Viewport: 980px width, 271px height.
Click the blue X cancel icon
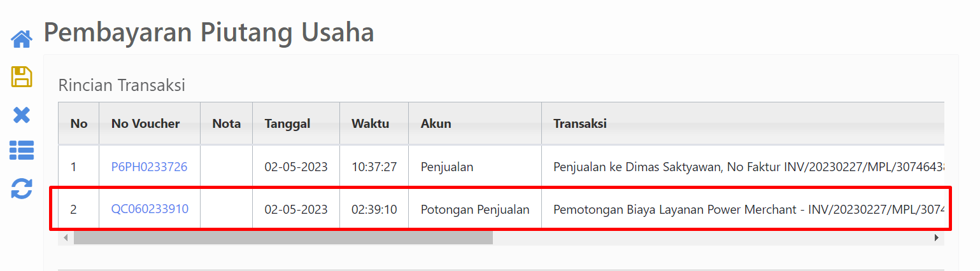point(22,115)
